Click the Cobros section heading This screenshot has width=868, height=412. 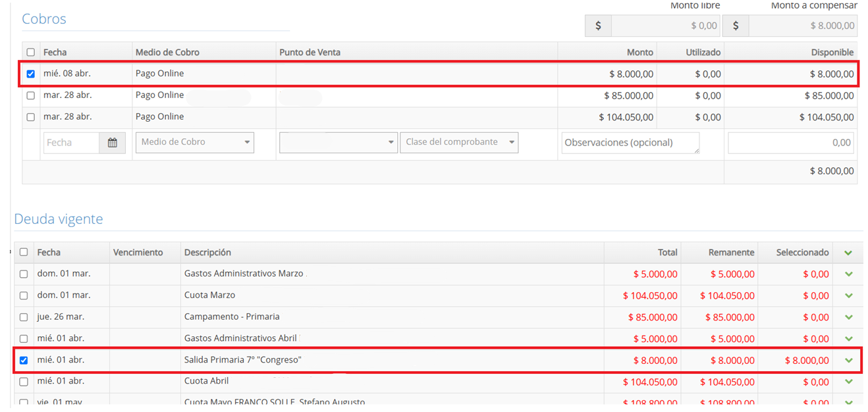click(x=44, y=18)
